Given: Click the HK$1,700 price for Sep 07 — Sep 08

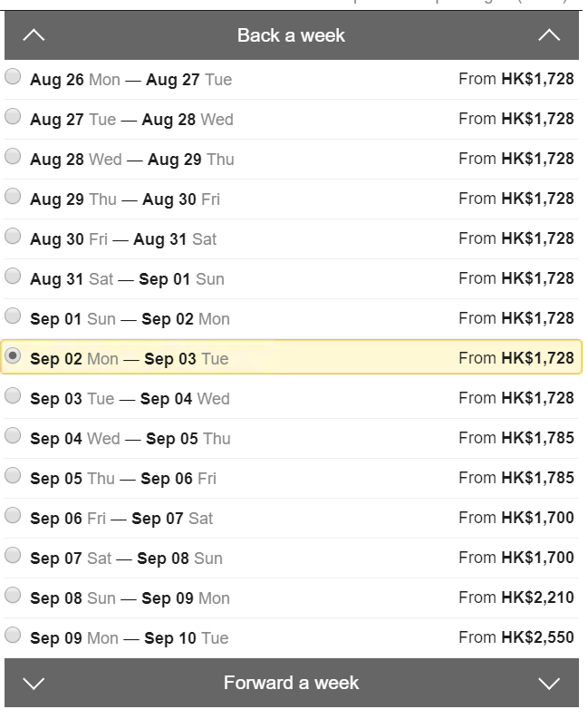Looking at the screenshot, I should tap(537, 558).
